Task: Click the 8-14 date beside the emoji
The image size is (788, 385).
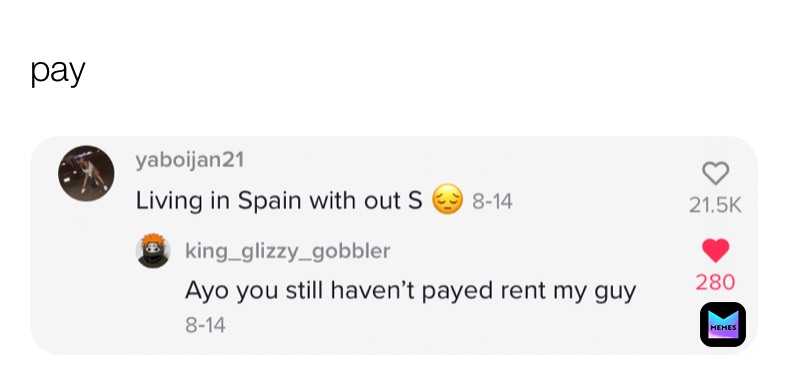Action: [x=492, y=202]
